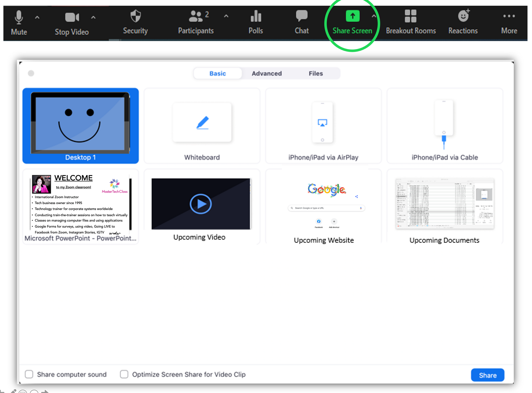Open the Chat bubble icon
This screenshot has height=393, width=532.
pyautogui.click(x=302, y=16)
